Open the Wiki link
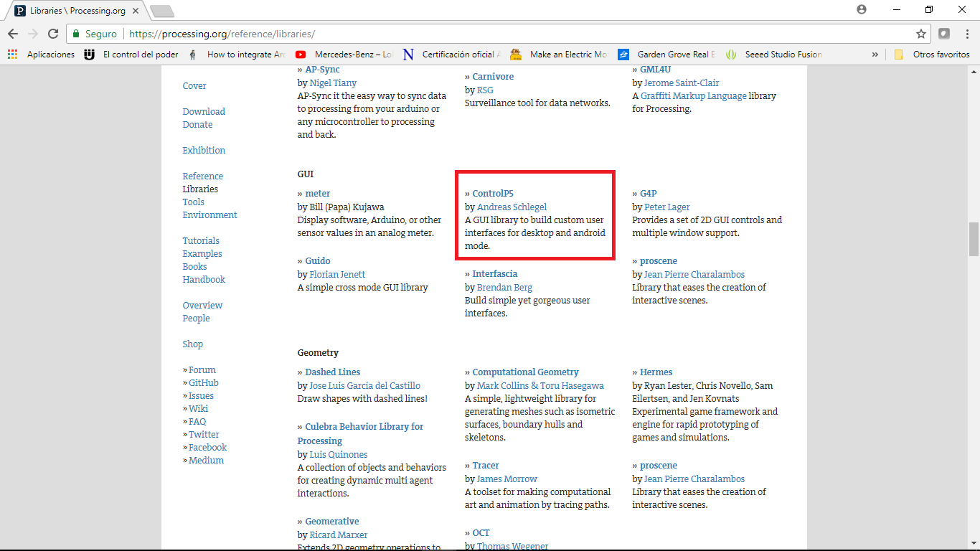Image resolution: width=980 pixels, height=551 pixels. tap(198, 409)
